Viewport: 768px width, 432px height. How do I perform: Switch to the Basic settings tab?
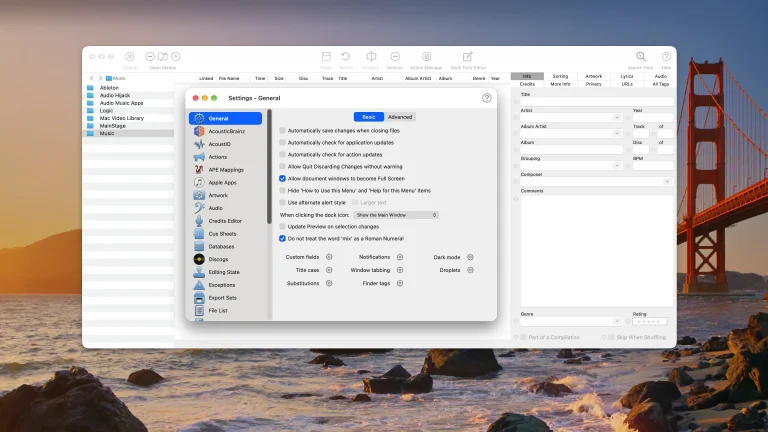click(369, 117)
